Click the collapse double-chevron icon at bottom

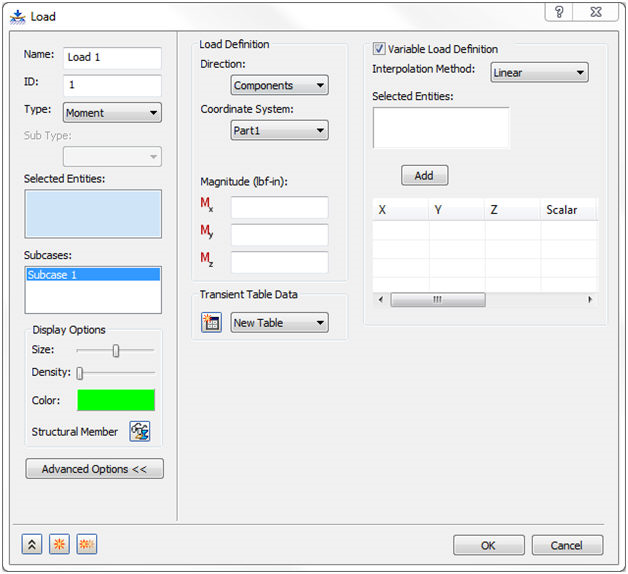point(32,544)
